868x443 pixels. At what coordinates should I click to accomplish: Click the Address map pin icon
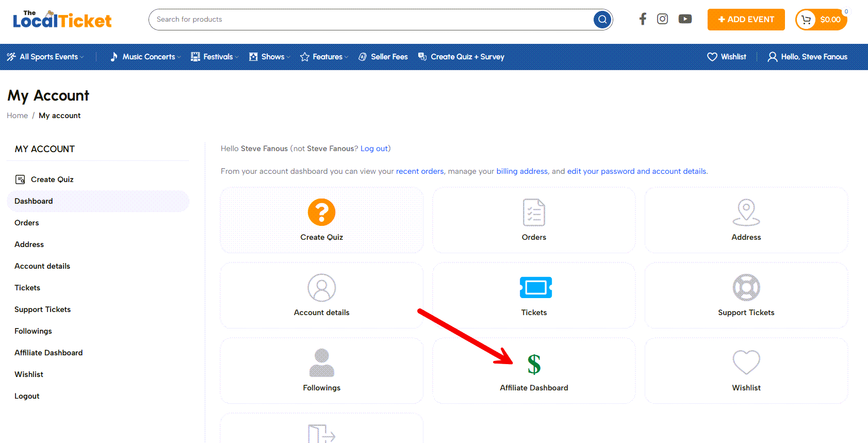point(746,212)
